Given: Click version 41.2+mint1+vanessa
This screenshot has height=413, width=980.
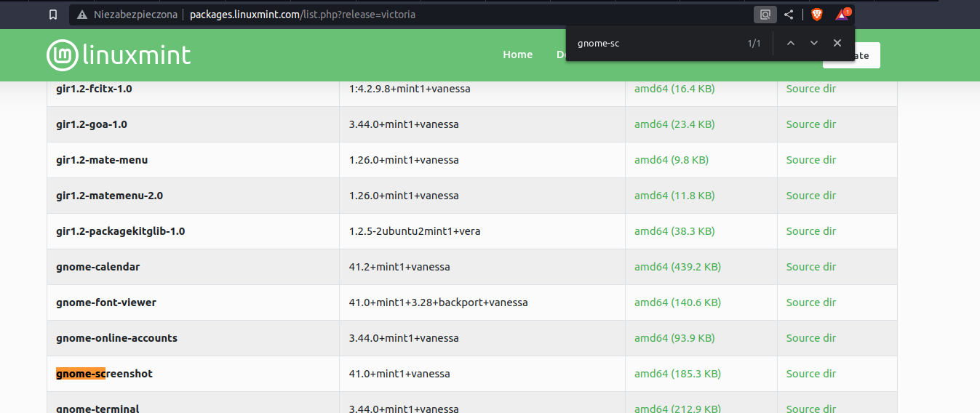Looking at the screenshot, I should (399, 267).
